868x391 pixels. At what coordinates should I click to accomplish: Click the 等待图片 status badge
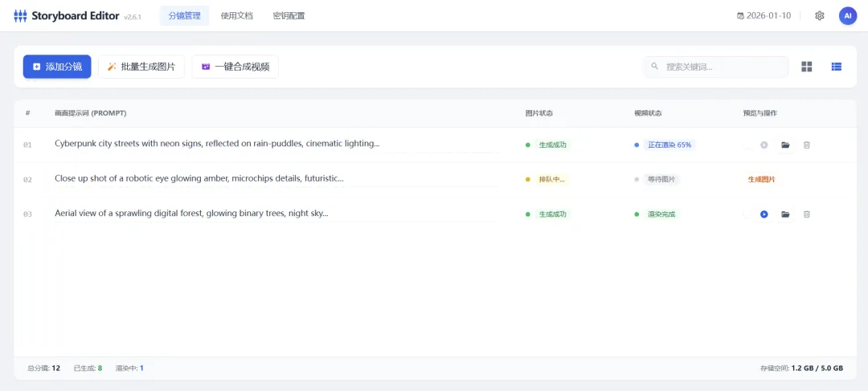click(661, 179)
